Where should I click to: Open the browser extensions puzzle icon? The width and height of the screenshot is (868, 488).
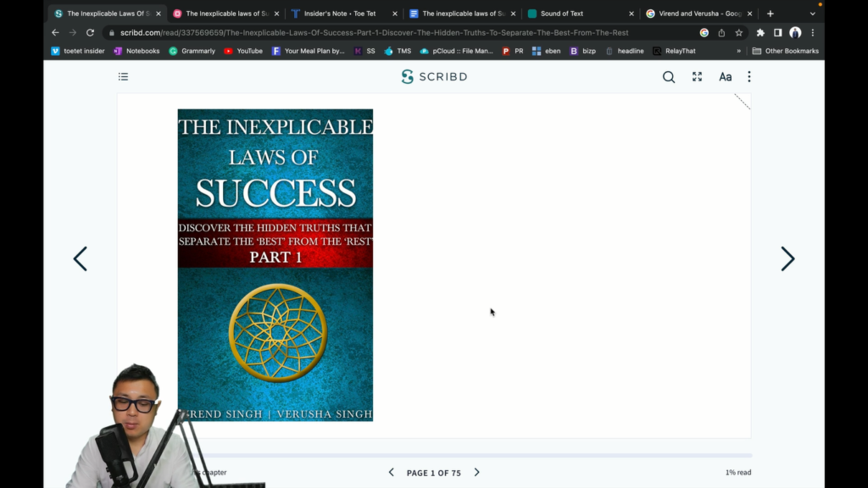tap(760, 33)
